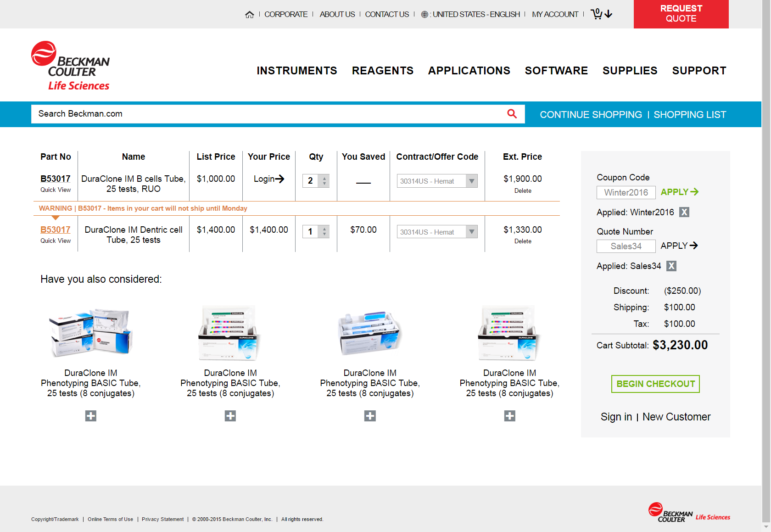Open the SUPPORT menu
This screenshot has width=771, height=532.
pyautogui.click(x=699, y=71)
